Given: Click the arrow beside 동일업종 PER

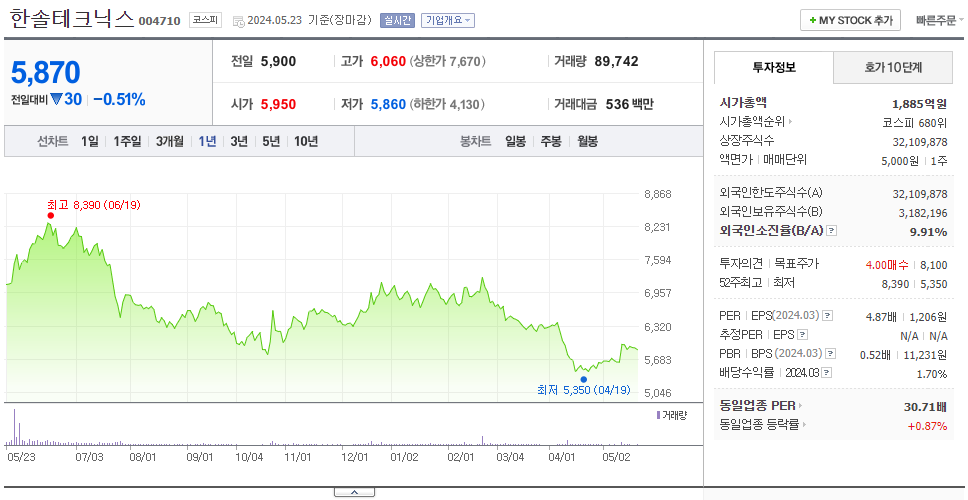Looking at the screenshot, I should click(x=801, y=406).
